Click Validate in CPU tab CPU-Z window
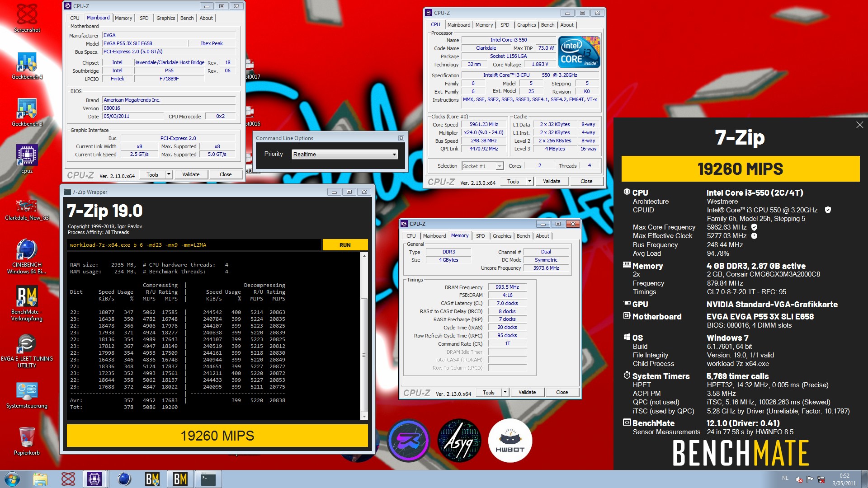 click(552, 181)
